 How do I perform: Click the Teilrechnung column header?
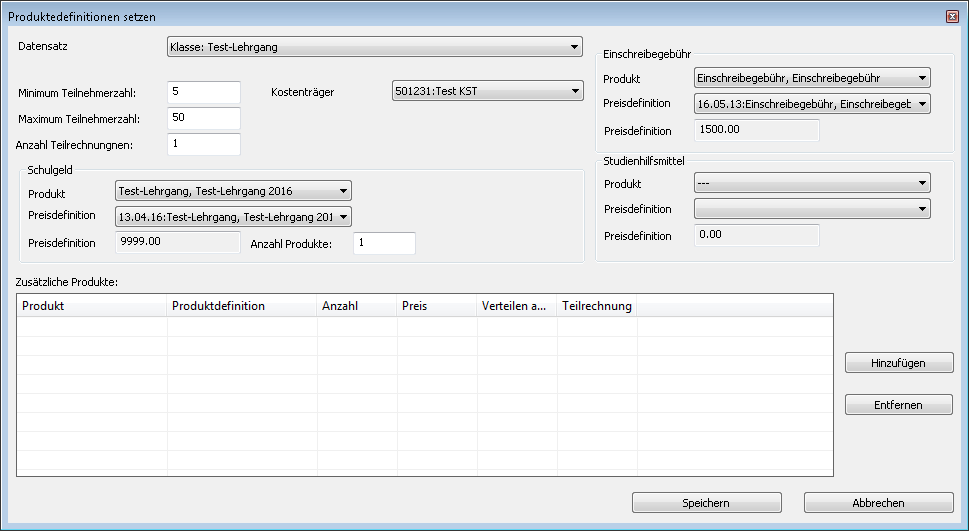click(x=597, y=306)
